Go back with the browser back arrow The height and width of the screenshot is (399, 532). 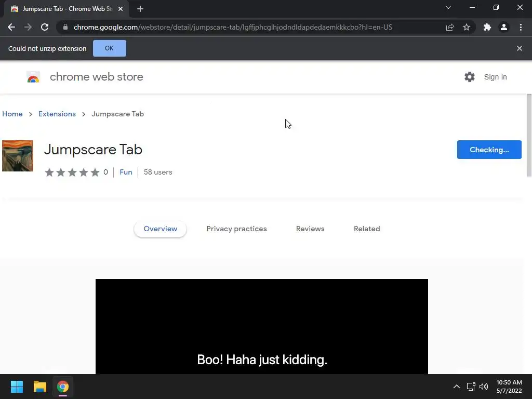11,27
